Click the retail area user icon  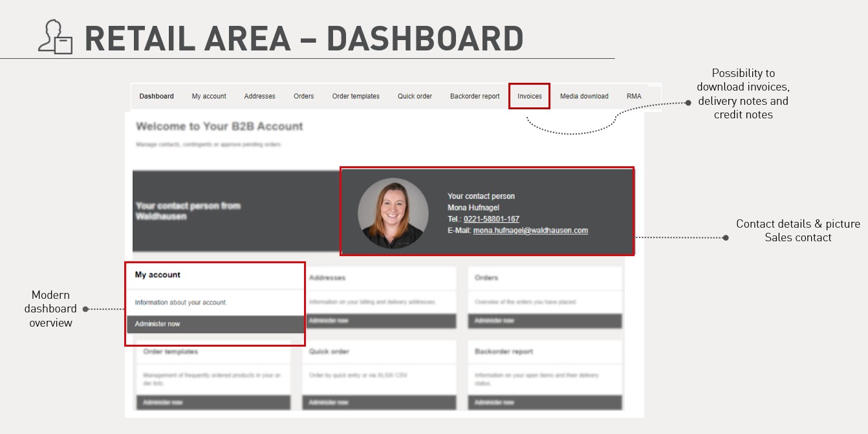(x=55, y=37)
